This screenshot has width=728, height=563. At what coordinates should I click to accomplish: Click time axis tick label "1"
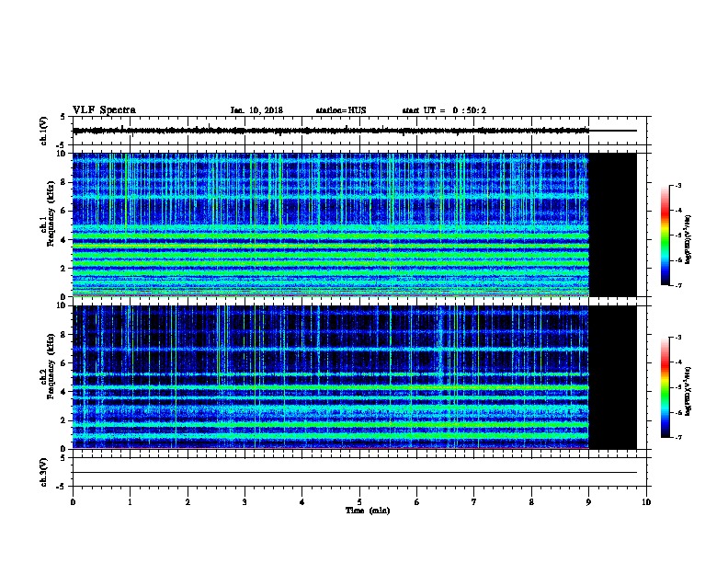[130, 501]
